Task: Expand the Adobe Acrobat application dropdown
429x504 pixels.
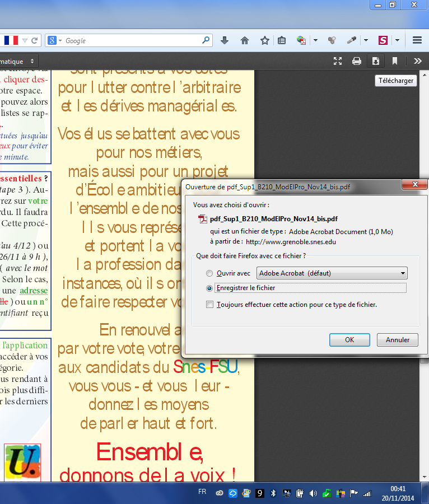Action: (332, 273)
